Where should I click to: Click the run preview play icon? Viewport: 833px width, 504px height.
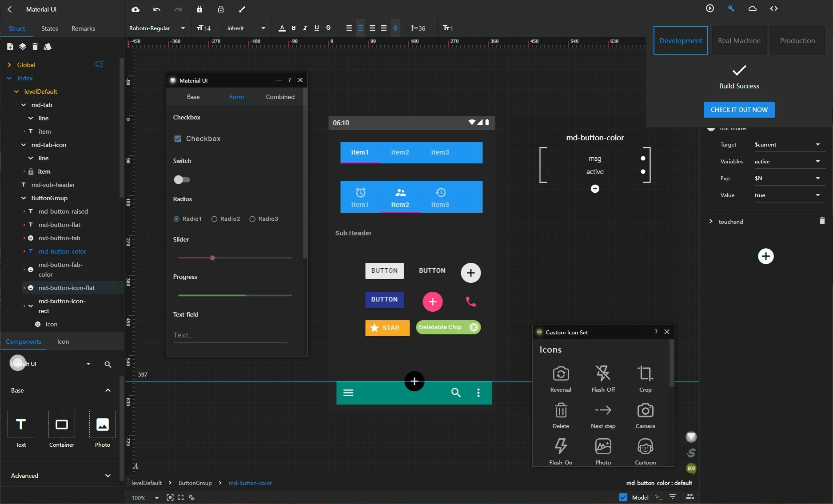[710, 8]
